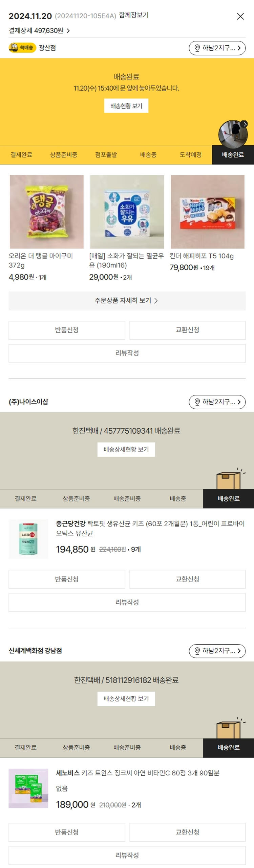254x868 pixels.
Task: Open 광산점 delivery address location dropdown
Action: 217,48
